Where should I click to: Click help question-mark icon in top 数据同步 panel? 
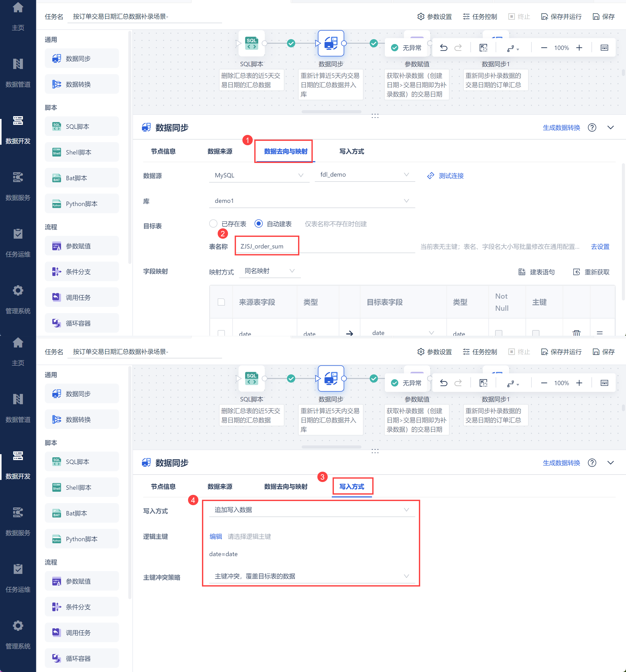[x=592, y=127]
